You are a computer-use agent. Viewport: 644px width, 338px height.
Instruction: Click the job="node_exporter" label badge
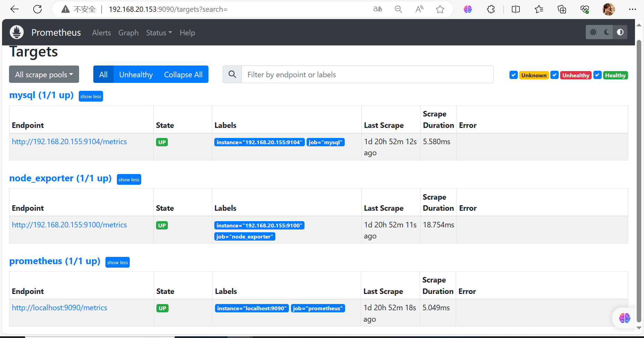click(245, 236)
